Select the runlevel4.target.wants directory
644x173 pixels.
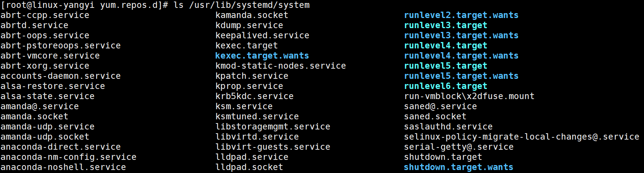[461, 56]
